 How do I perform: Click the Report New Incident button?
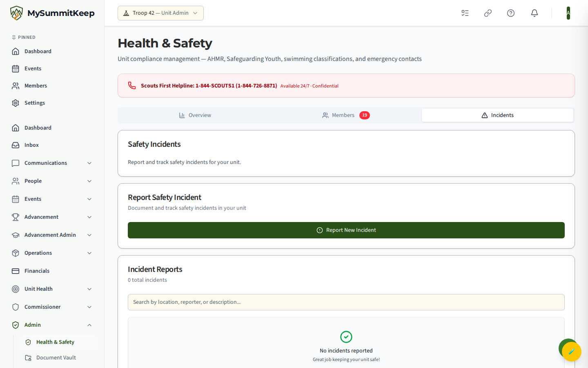(346, 230)
